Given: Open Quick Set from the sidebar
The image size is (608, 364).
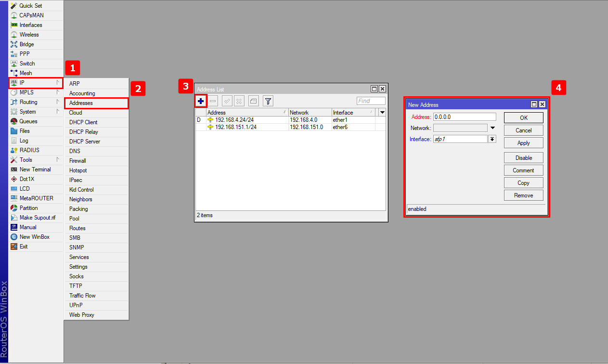Looking at the screenshot, I should point(30,6).
